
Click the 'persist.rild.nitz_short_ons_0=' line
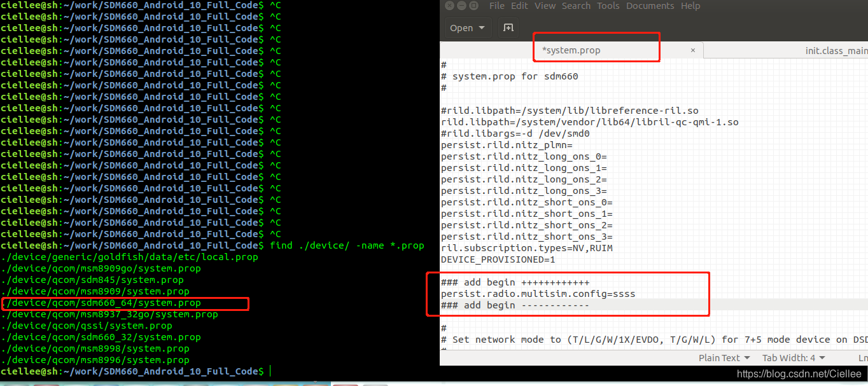tap(527, 202)
